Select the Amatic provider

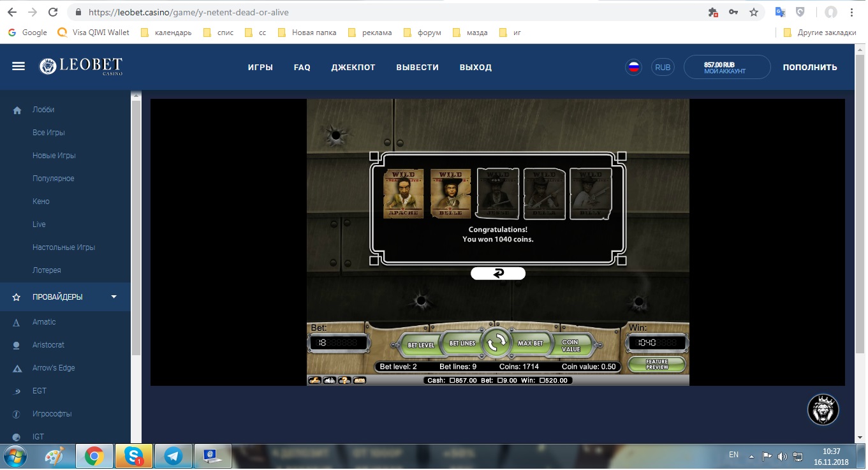[44, 322]
